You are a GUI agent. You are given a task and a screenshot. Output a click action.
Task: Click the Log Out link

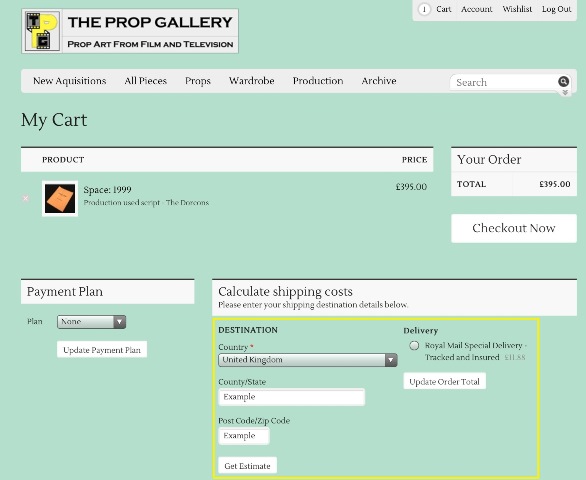(556, 9)
